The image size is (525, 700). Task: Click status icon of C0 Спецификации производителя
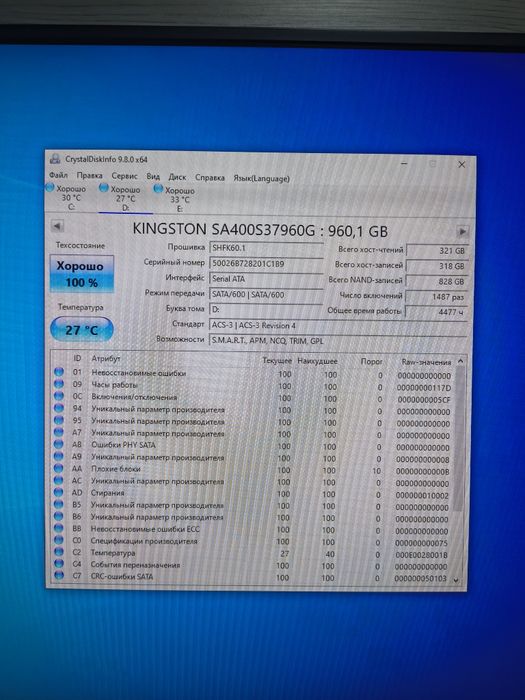[59, 540]
